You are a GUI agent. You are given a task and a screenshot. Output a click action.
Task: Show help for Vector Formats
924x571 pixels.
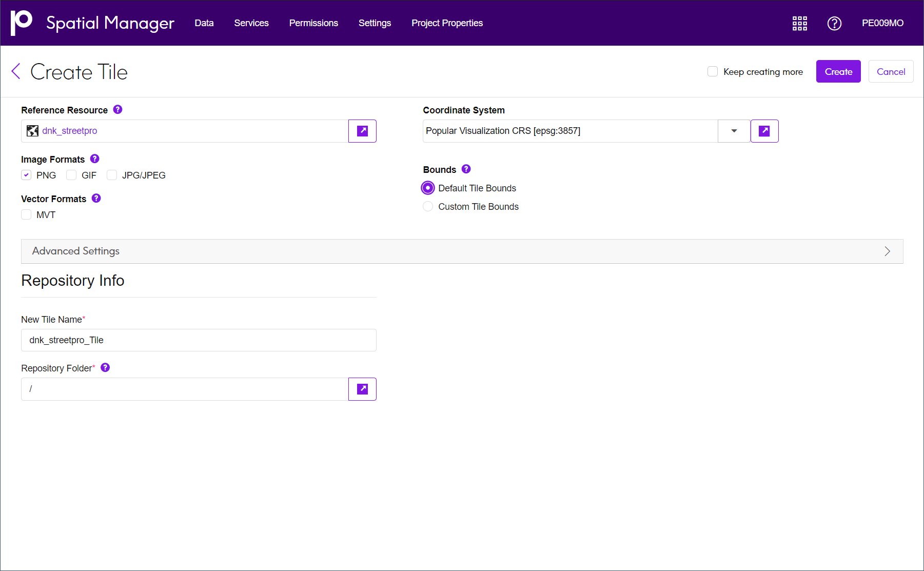tap(96, 199)
